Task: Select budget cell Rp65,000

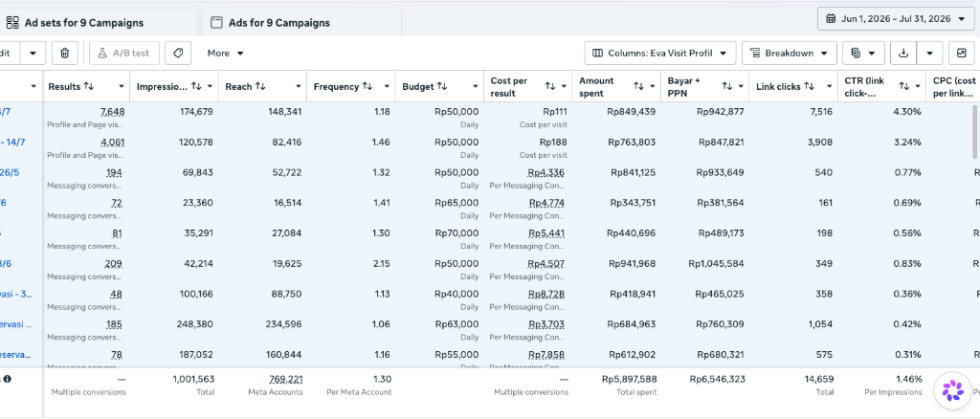Action: coord(457,203)
